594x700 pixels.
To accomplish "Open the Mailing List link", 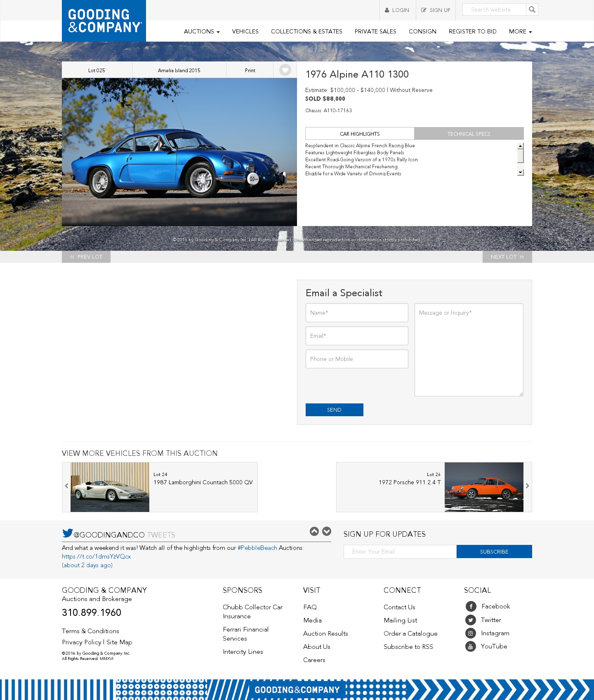I will tap(400, 620).
